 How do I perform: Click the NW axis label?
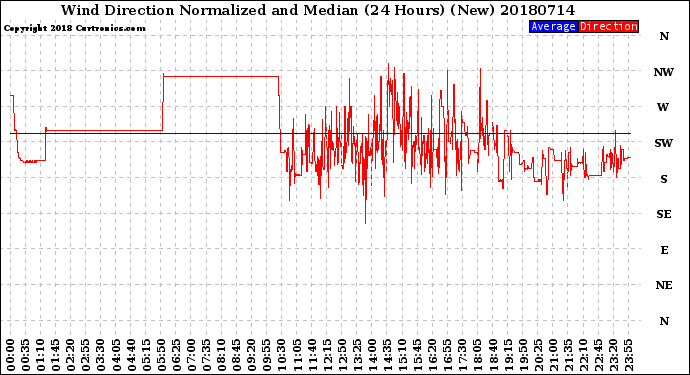664,72
